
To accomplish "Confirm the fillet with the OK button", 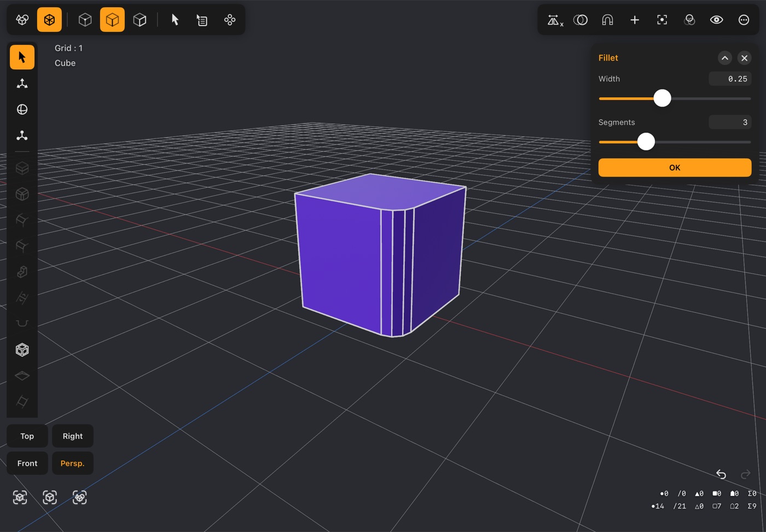I will click(x=675, y=168).
